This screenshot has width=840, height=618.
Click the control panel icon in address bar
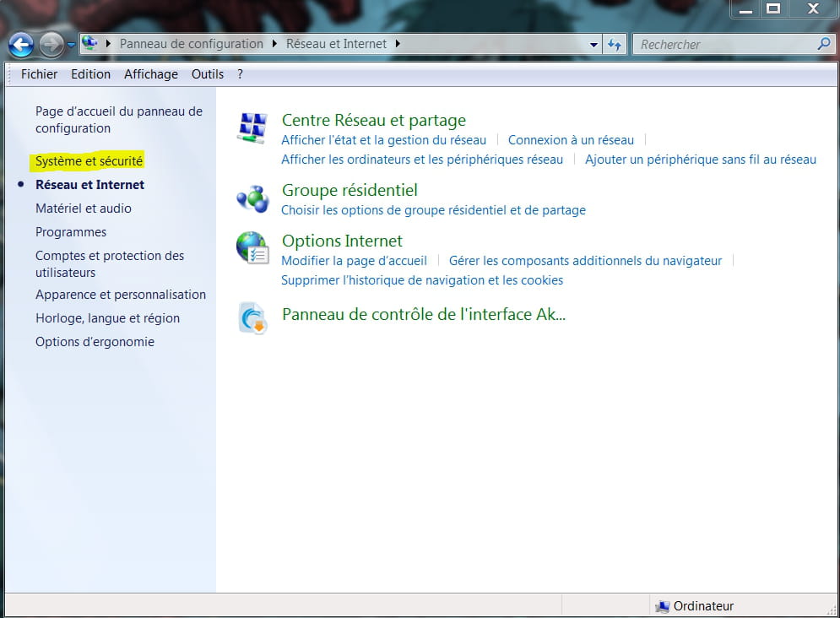[89, 43]
